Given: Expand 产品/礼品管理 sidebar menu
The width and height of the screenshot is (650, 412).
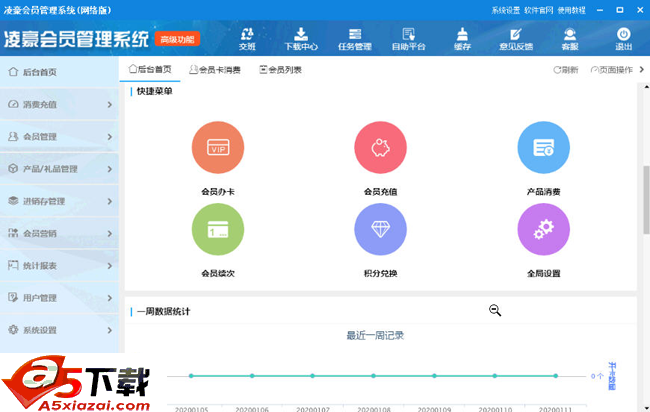Looking at the screenshot, I should 59,169.
